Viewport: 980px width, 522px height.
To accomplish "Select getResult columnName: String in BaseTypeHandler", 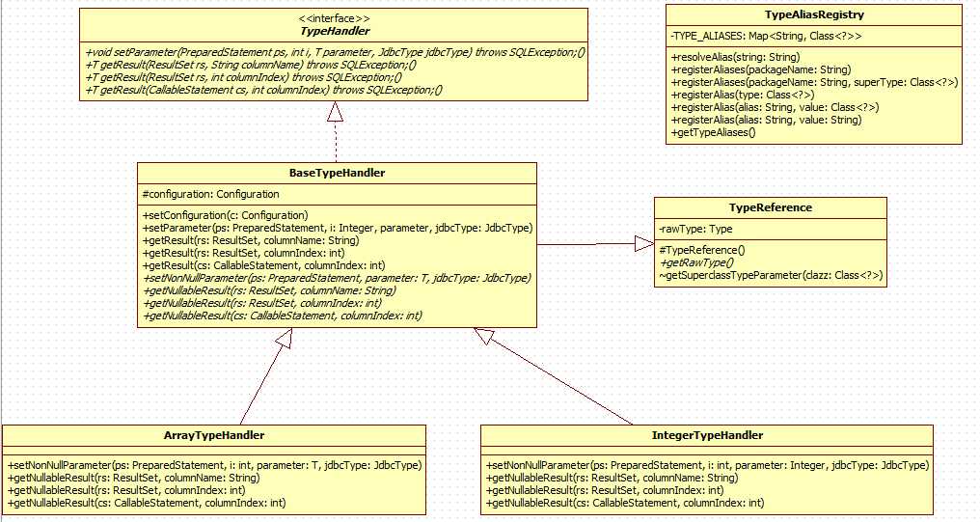I will [x=251, y=240].
